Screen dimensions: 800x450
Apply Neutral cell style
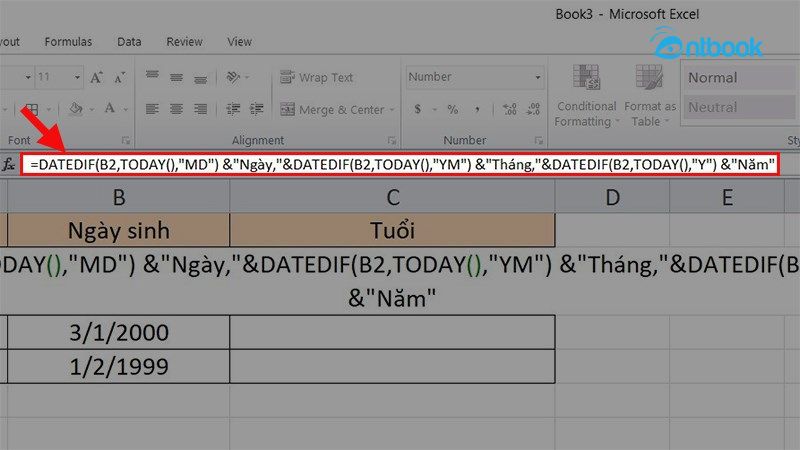(x=740, y=107)
